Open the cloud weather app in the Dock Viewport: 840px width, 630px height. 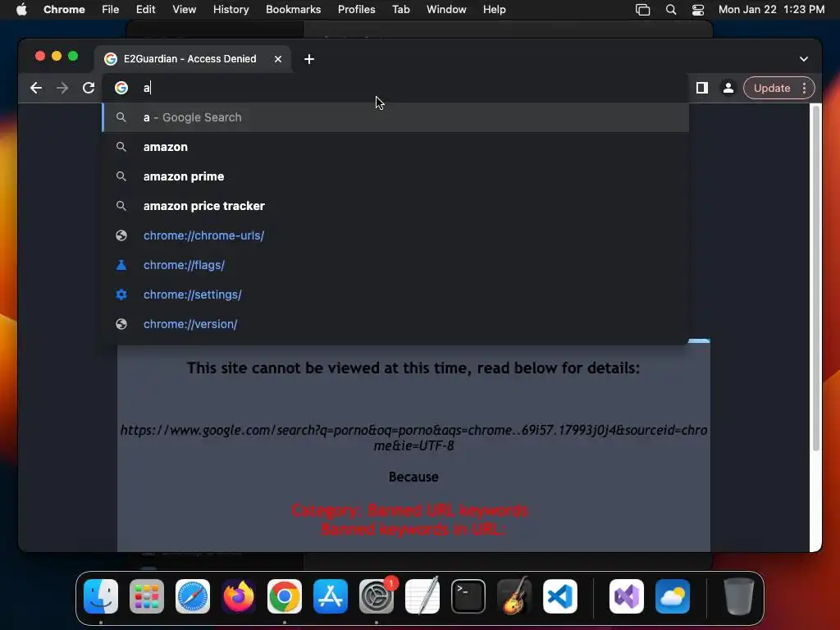(673, 596)
